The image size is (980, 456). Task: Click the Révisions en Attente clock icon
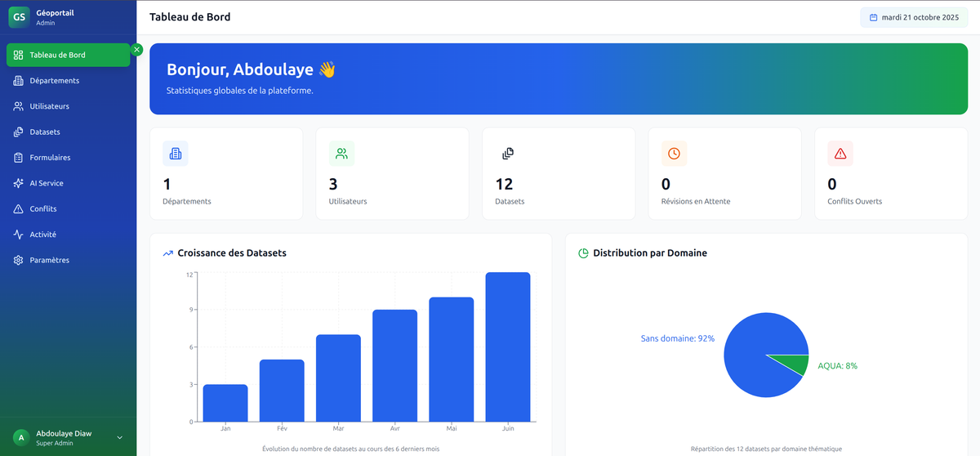(x=674, y=154)
